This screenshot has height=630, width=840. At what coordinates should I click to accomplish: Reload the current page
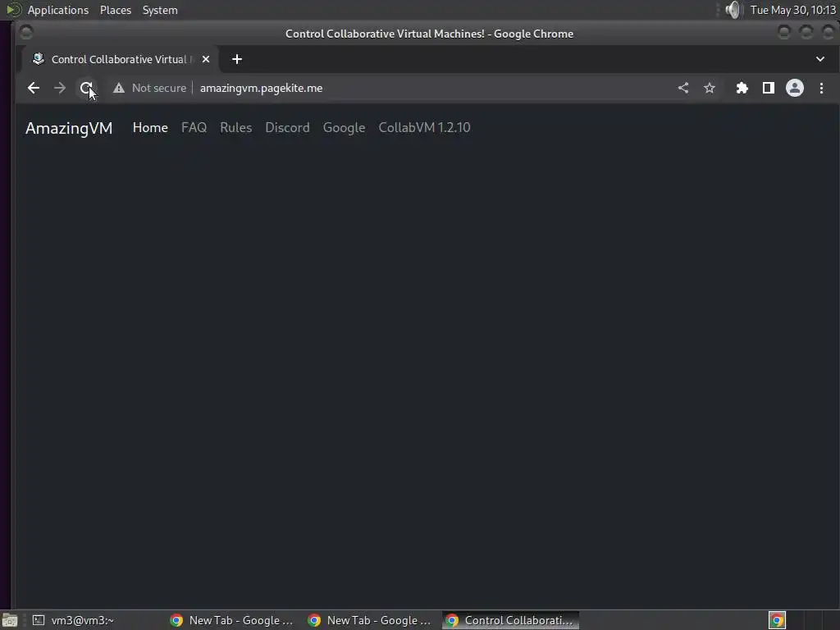tap(86, 88)
